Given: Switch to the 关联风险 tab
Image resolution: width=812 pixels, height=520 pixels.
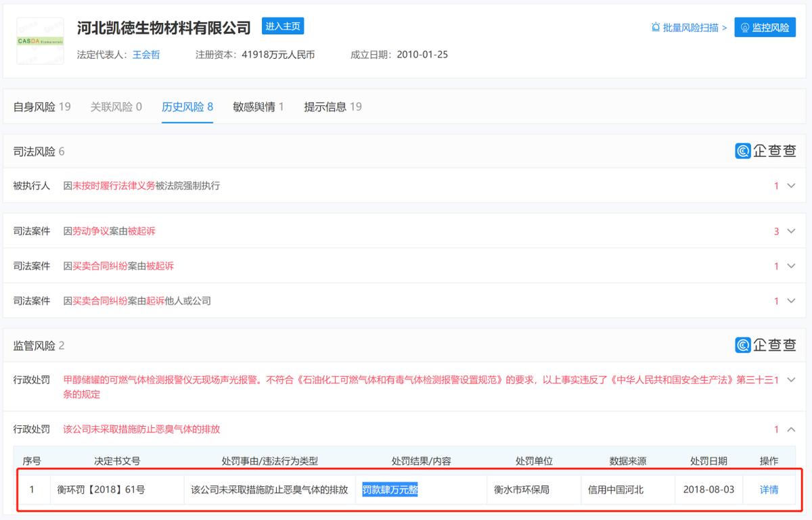Looking at the screenshot, I should (x=116, y=107).
